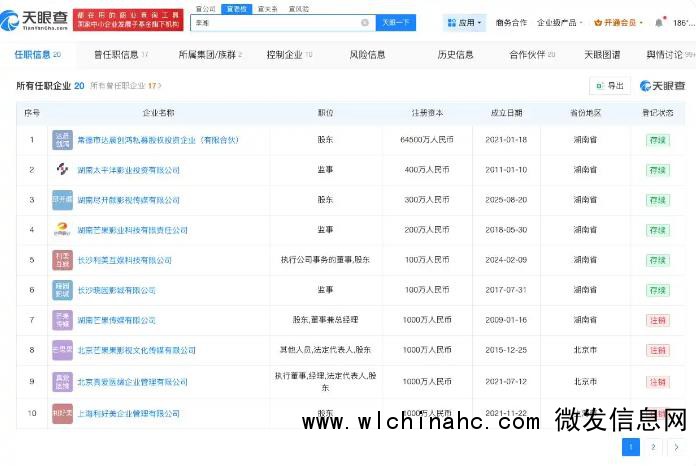Open row 6 长沙 company name link
Viewport: 696px width, 466px height.
click(x=116, y=290)
